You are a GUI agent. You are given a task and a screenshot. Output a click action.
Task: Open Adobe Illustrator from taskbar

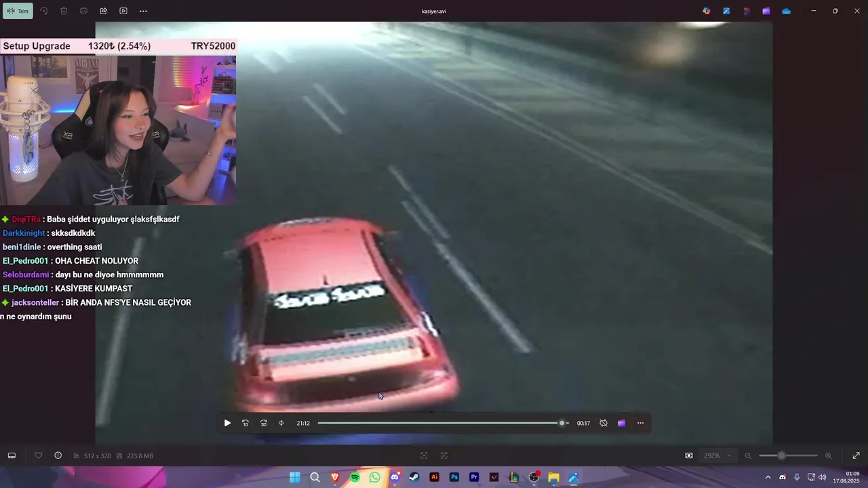pyautogui.click(x=435, y=477)
